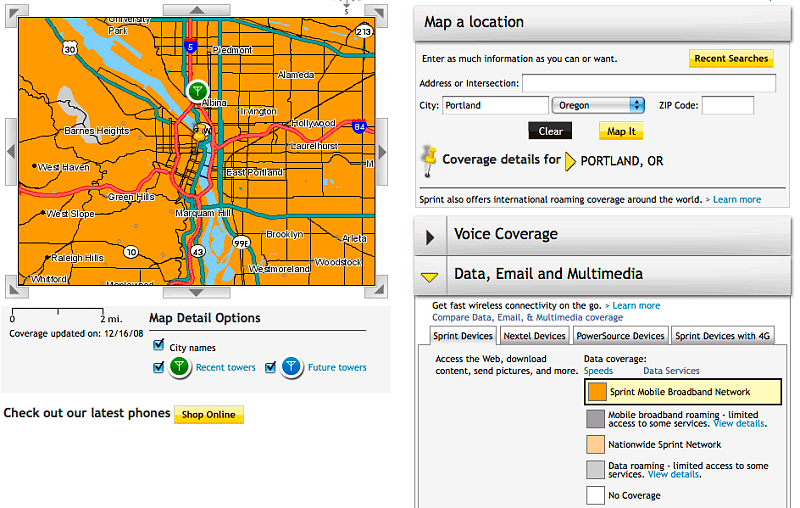
Task: Click the Recent Searches button
Action: pyautogui.click(x=731, y=59)
